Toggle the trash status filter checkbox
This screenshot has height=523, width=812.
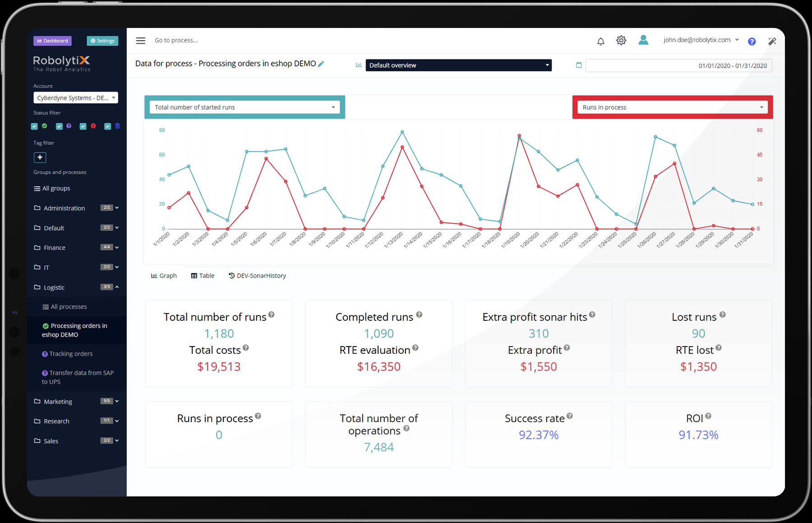click(x=107, y=126)
